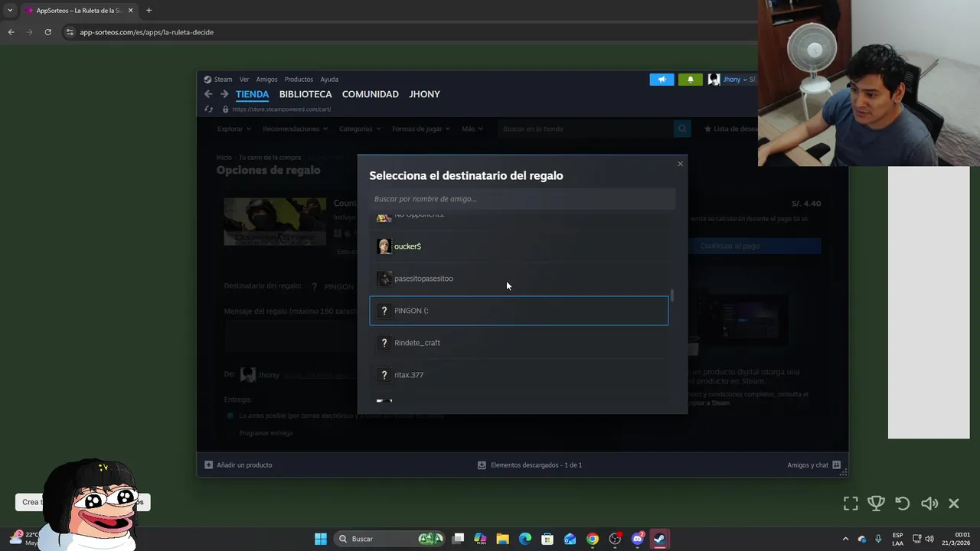Click question-mark avatar beside ritax.377

pyautogui.click(x=384, y=375)
